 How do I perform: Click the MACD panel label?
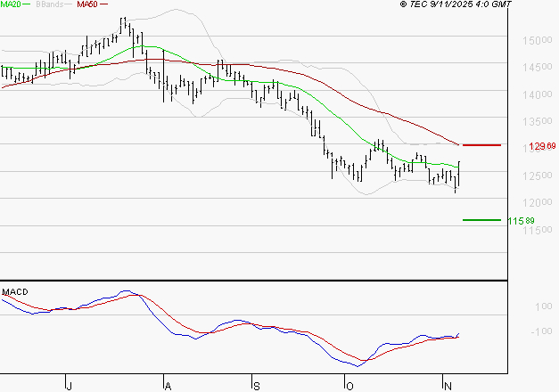[x=15, y=292]
